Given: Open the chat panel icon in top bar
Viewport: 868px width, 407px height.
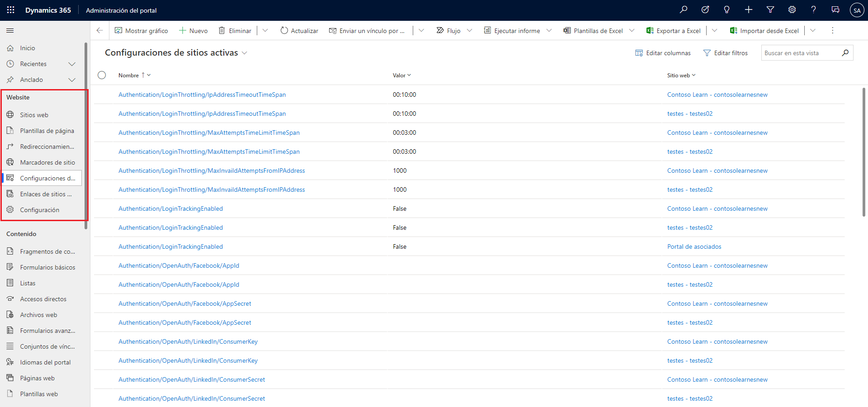Looking at the screenshot, I should pyautogui.click(x=835, y=10).
